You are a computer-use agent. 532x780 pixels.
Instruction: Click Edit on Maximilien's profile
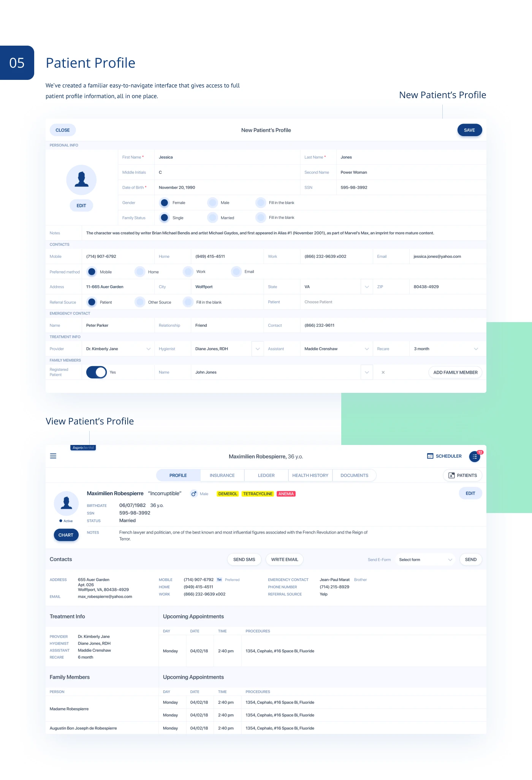click(470, 493)
